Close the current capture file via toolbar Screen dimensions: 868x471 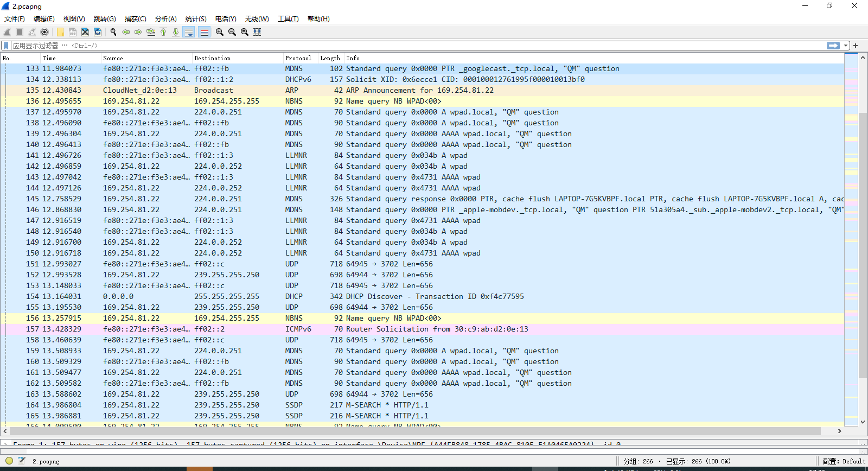(85, 32)
